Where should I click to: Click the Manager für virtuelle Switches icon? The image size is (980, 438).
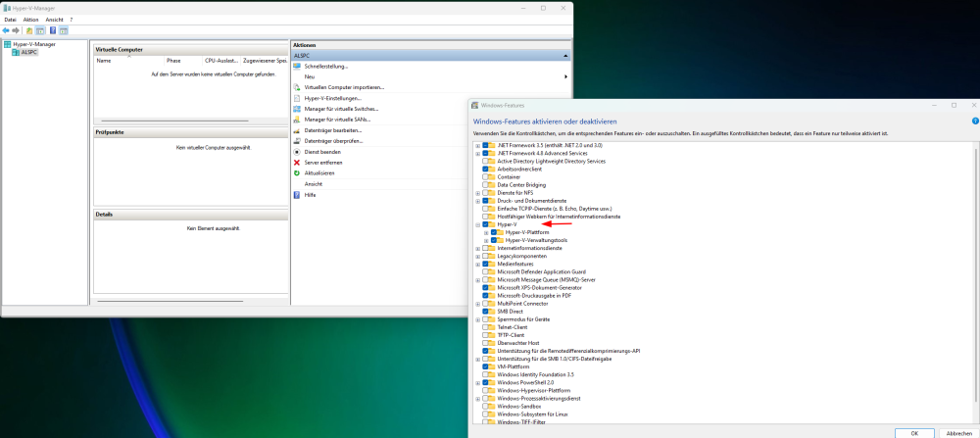298,109
